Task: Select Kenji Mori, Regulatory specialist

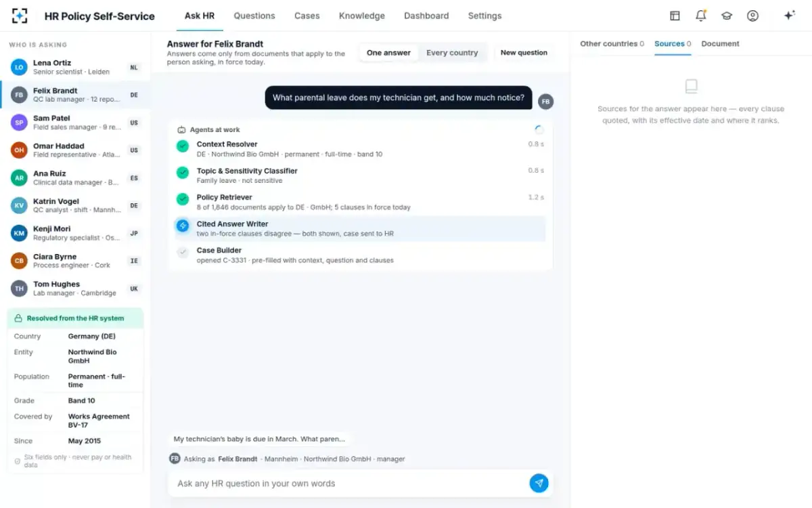Action: coord(75,233)
